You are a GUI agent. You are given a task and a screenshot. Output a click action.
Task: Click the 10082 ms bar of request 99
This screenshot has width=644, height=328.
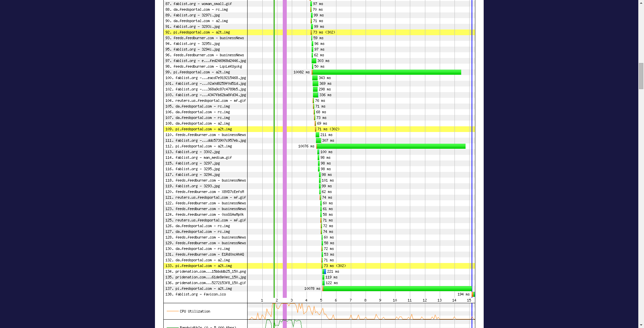pos(386,72)
